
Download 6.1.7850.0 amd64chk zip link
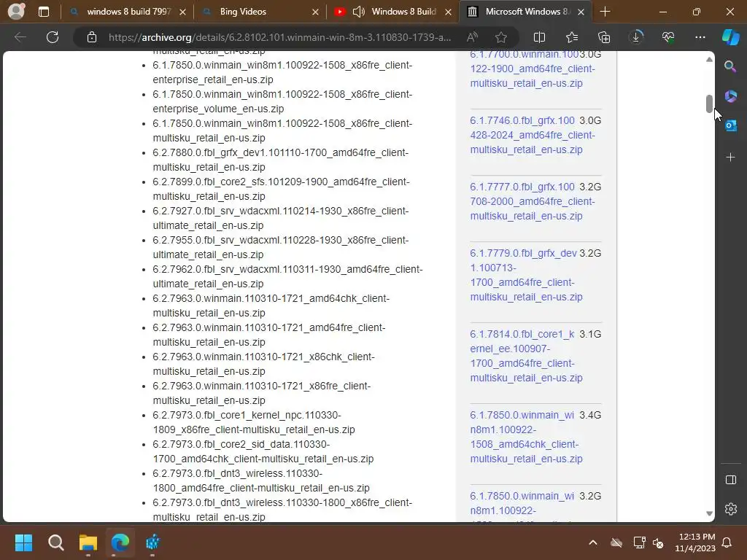(x=526, y=437)
